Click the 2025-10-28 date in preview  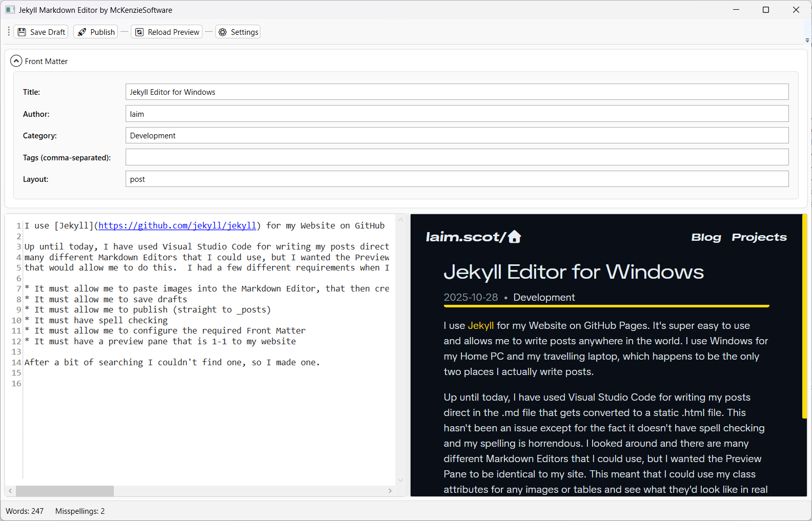click(x=471, y=297)
